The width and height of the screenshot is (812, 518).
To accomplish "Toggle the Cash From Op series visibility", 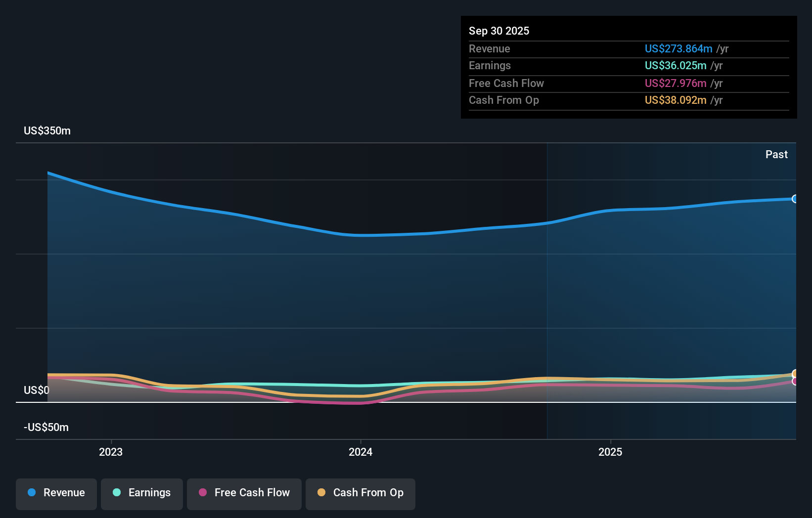I will [360, 494].
